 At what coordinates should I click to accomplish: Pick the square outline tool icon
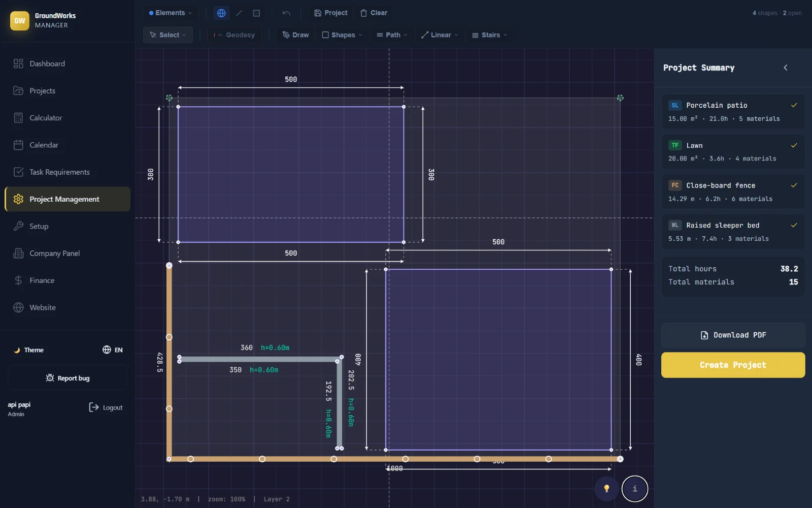click(256, 13)
